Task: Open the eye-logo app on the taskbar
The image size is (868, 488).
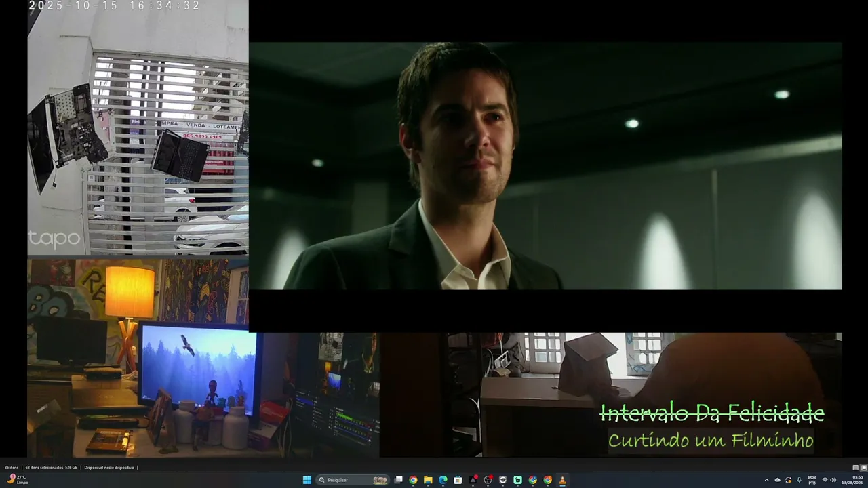Action: [502, 480]
